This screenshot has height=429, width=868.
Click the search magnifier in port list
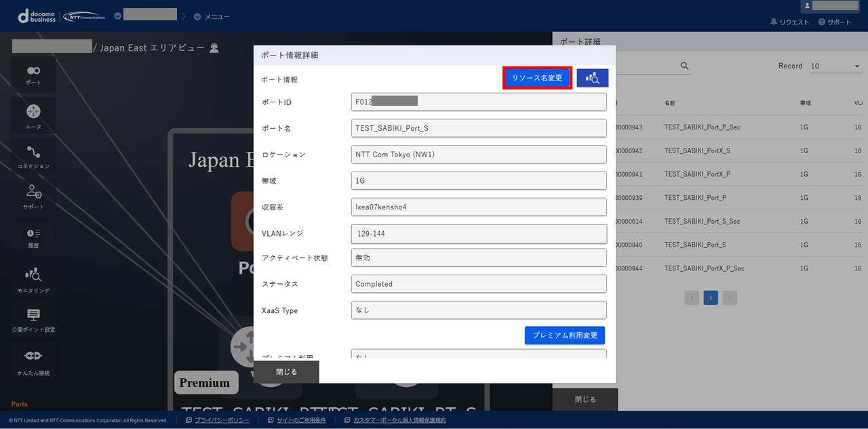tap(684, 66)
